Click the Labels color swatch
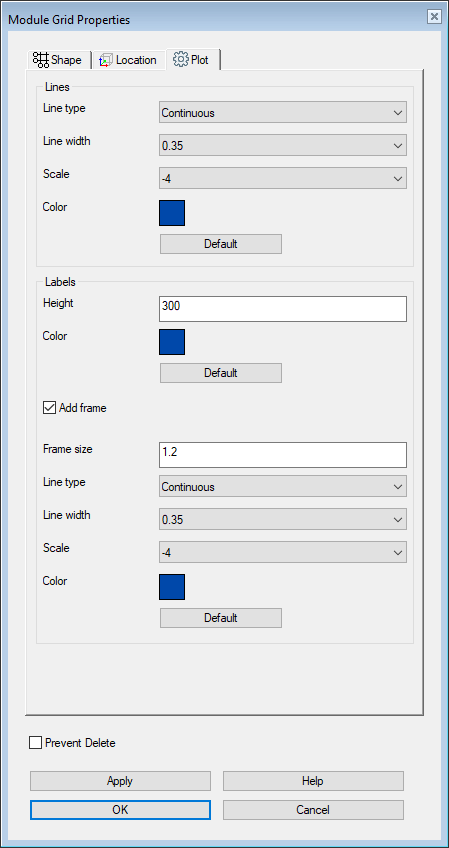The width and height of the screenshot is (449, 848). (172, 342)
